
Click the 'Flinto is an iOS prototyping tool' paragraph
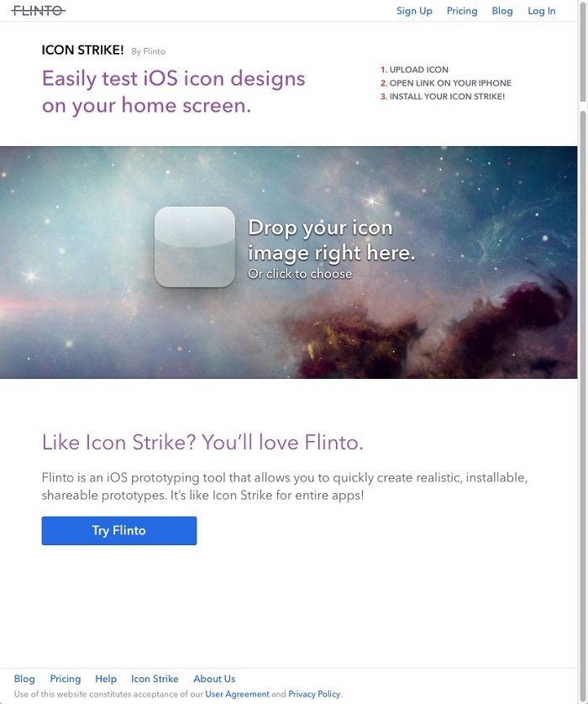click(285, 486)
